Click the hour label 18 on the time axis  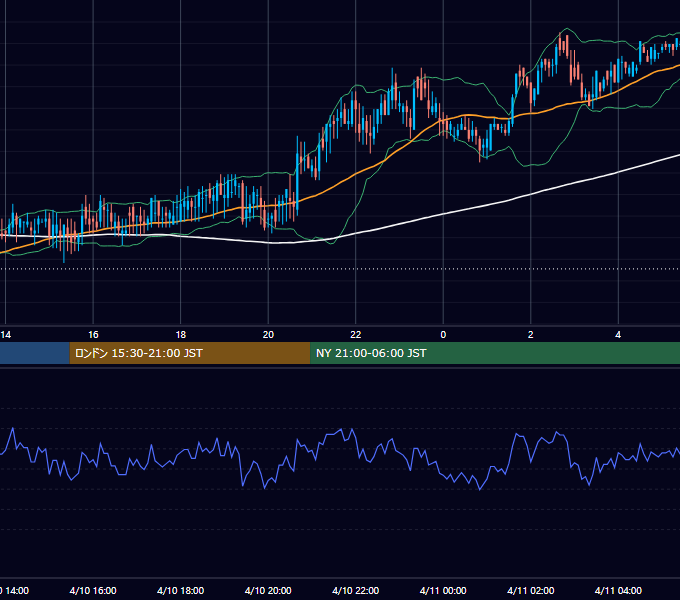[x=181, y=335]
